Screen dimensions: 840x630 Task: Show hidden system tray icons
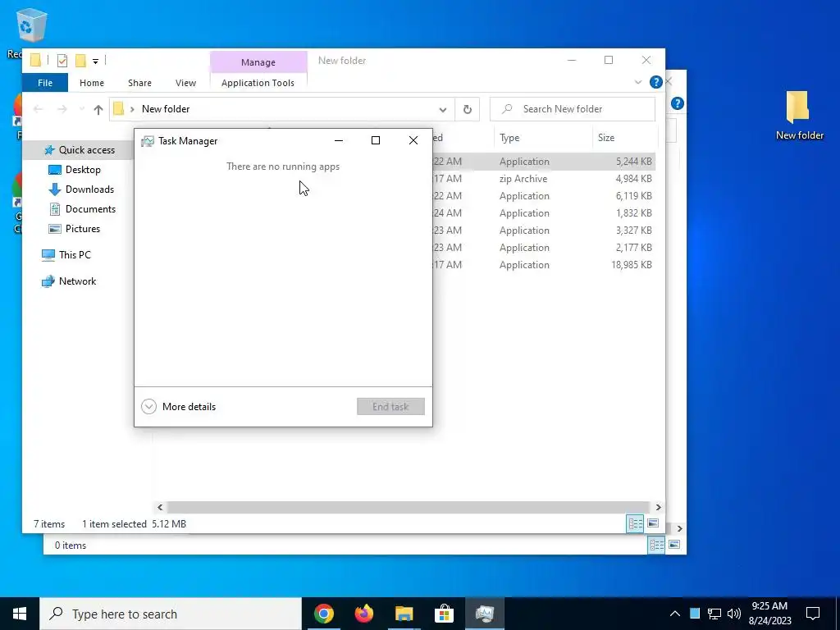point(675,614)
